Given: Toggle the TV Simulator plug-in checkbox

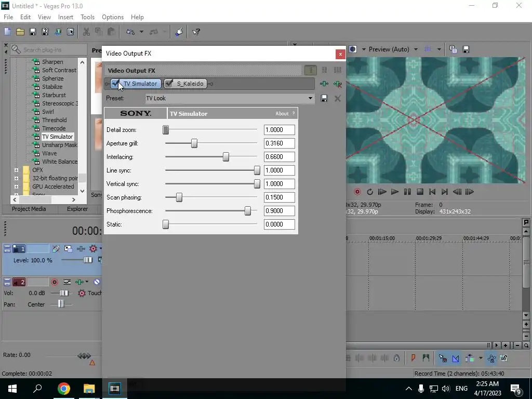Looking at the screenshot, I should coord(116,84).
